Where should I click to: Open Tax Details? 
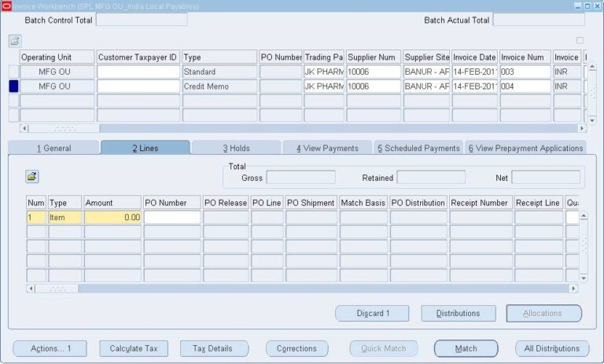[214, 348]
